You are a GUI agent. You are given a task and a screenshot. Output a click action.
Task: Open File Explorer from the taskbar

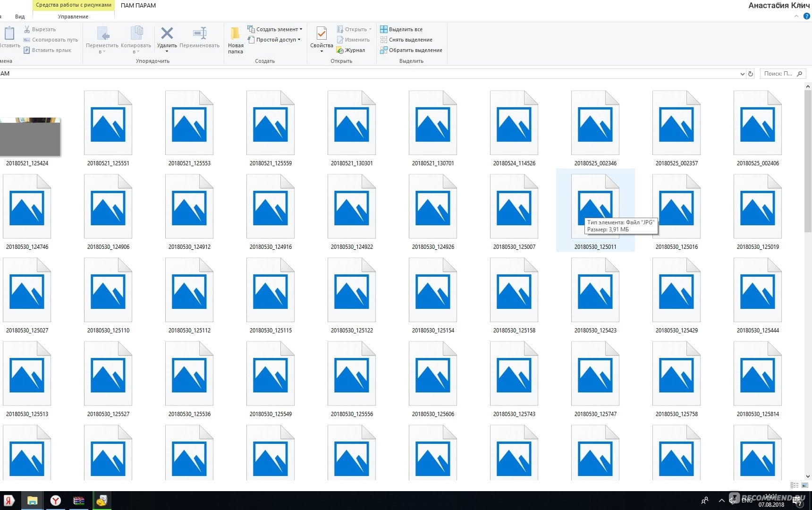click(32, 500)
